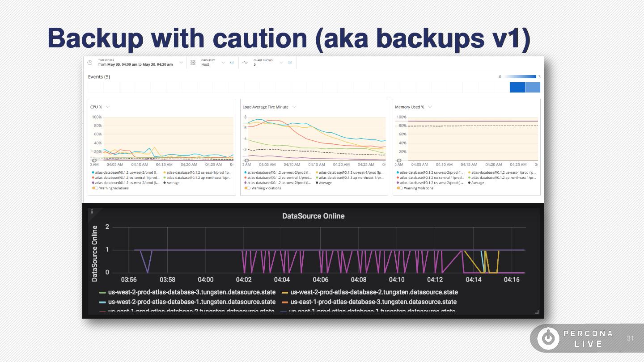Click the info icon on the DataSource Online panel

[x=92, y=212]
